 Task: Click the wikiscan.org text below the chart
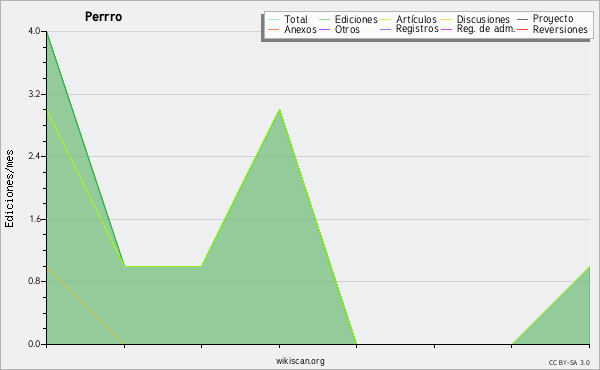point(300,361)
